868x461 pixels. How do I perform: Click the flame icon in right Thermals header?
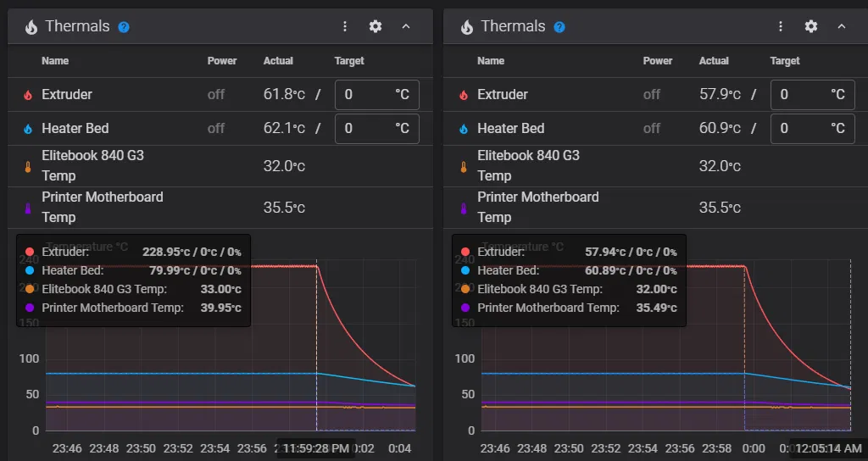click(x=467, y=26)
